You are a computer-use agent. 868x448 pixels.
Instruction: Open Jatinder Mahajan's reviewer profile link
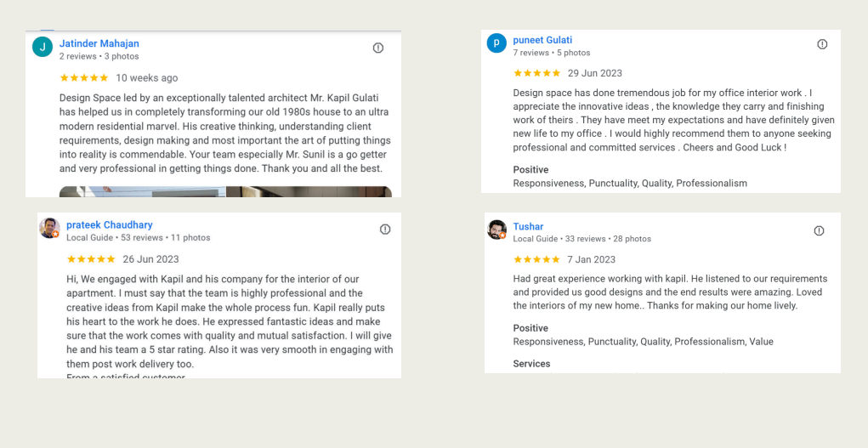(99, 43)
